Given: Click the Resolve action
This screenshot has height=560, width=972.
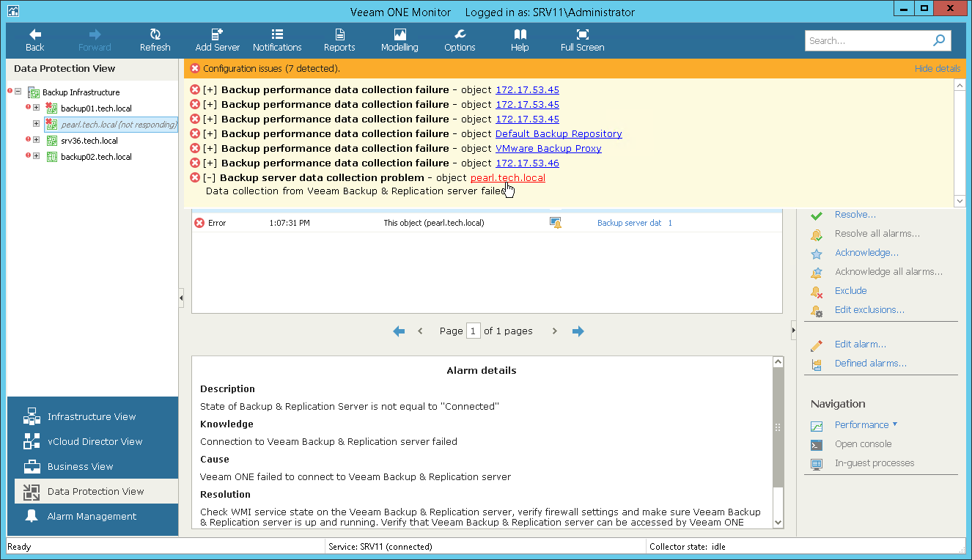Looking at the screenshot, I should pos(855,215).
